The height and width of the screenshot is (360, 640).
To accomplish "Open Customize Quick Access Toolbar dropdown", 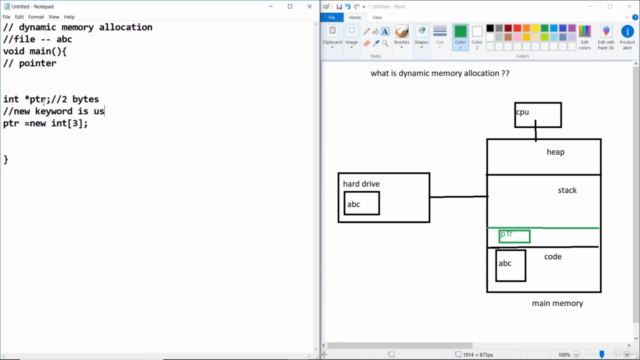I will pyautogui.click(x=364, y=7).
